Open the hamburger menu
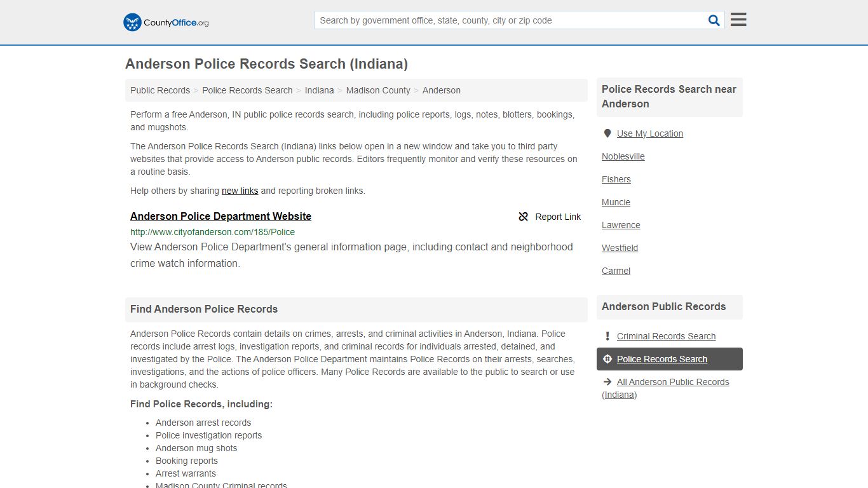The width and height of the screenshot is (868, 488). point(738,20)
